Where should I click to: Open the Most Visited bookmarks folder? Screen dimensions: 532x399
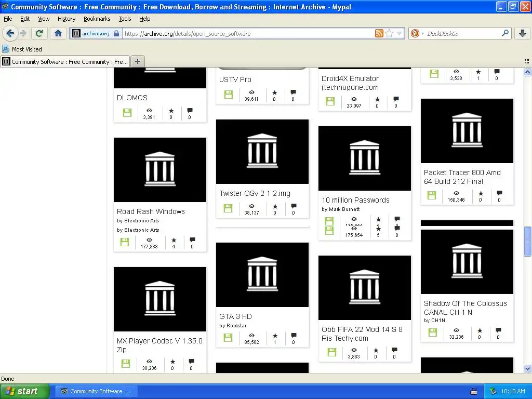click(22, 49)
